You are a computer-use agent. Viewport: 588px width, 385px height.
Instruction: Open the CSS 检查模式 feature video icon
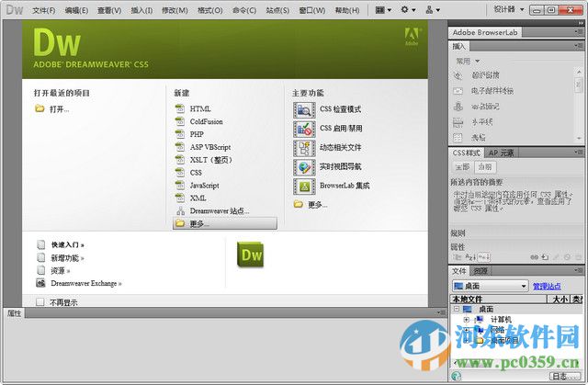coord(304,110)
